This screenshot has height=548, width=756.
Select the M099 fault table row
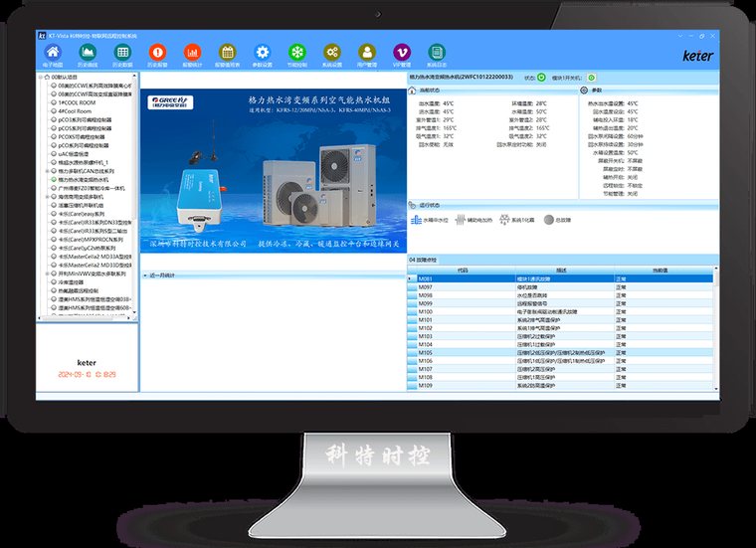tap(560, 303)
